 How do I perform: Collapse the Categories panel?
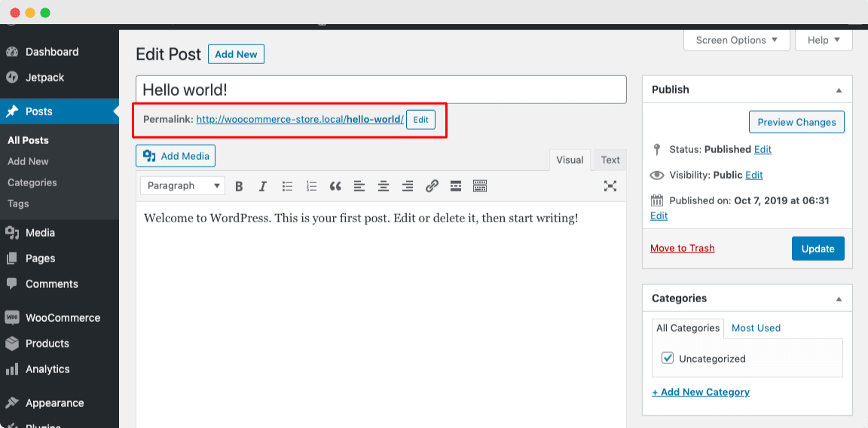(839, 298)
